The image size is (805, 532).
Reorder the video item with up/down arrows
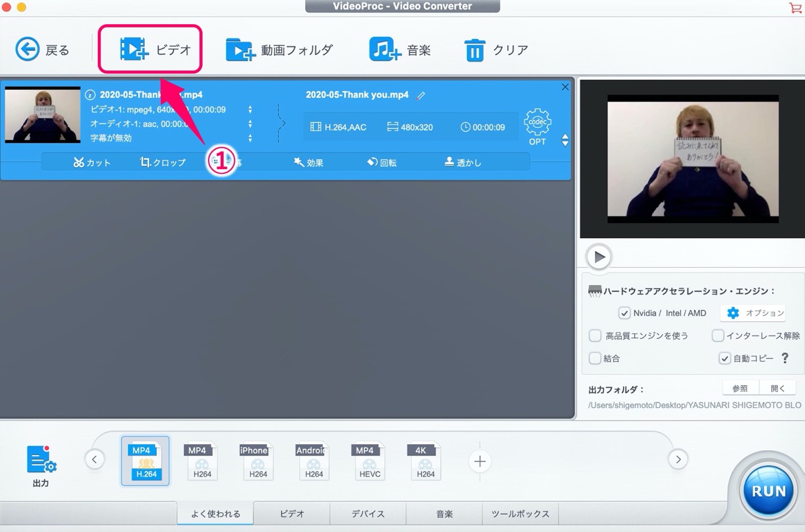(565, 140)
